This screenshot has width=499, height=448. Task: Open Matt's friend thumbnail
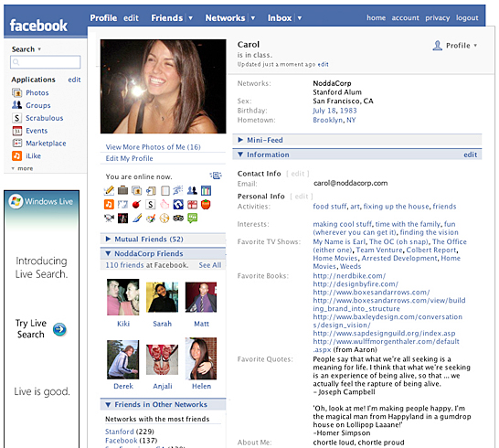point(201,297)
